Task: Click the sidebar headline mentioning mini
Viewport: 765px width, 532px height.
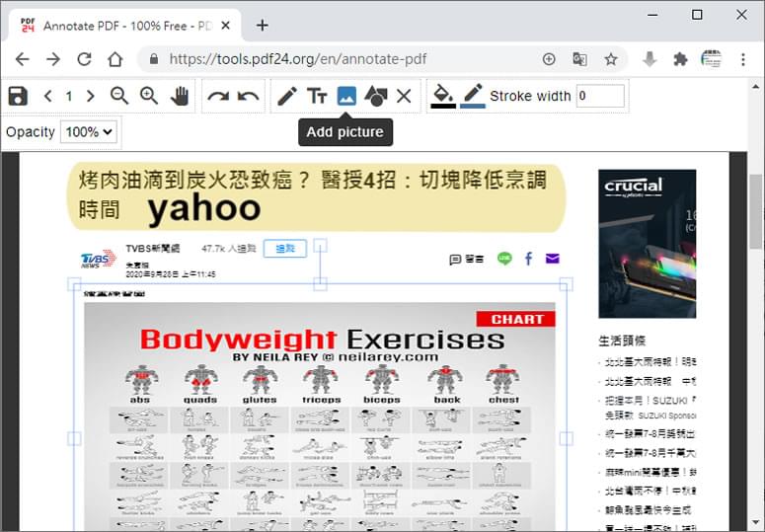Action: (650, 472)
